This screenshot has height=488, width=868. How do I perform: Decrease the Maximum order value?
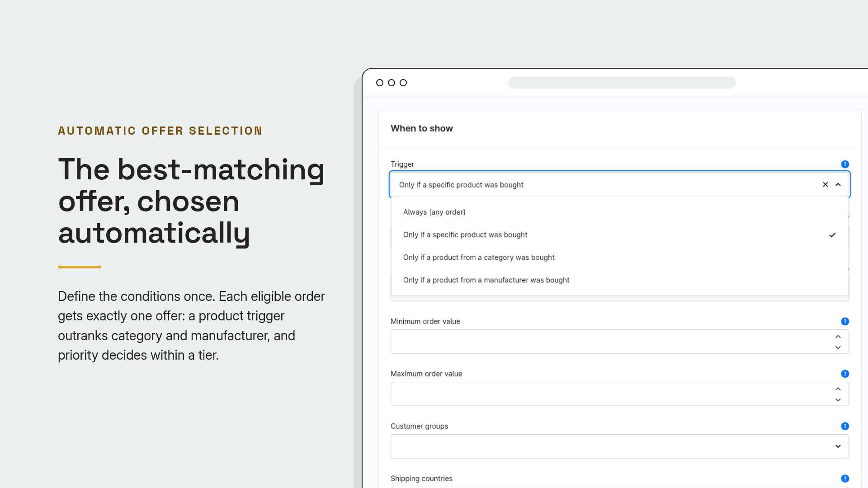(838, 400)
